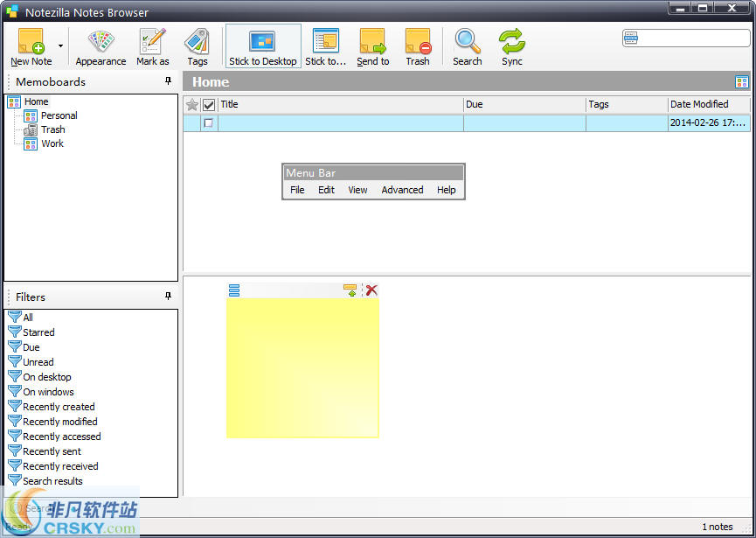This screenshot has width=756, height=538.
Task: Click Stick to Desktop button
Action: [x=263, y=47]
